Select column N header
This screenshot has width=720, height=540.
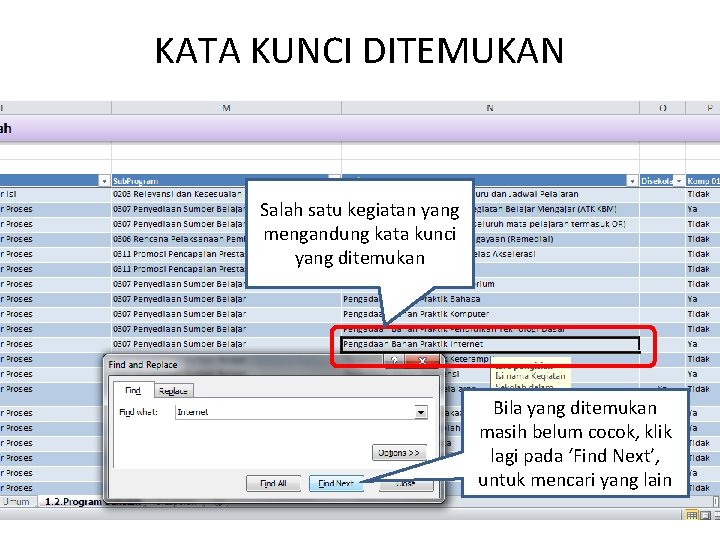(490, 108)
